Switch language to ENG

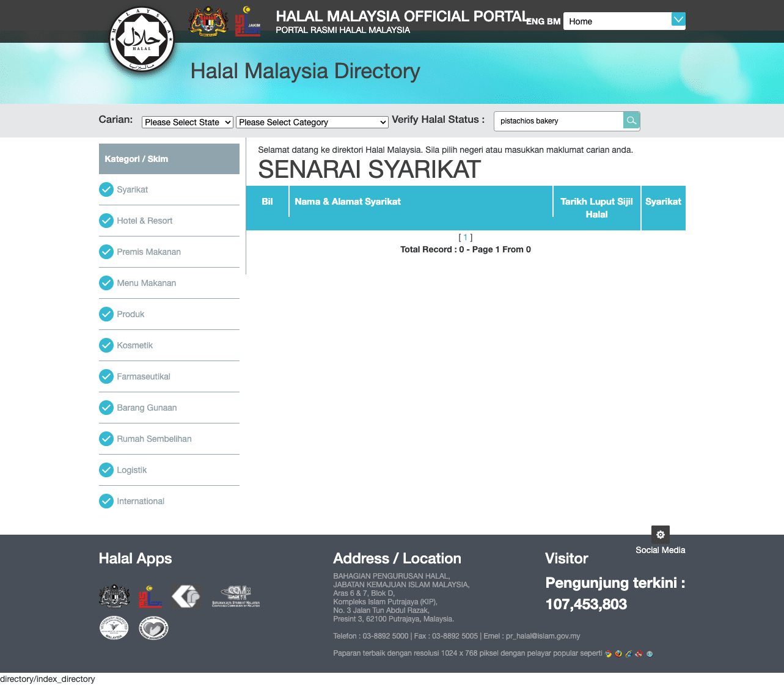(x=535, y=21)
